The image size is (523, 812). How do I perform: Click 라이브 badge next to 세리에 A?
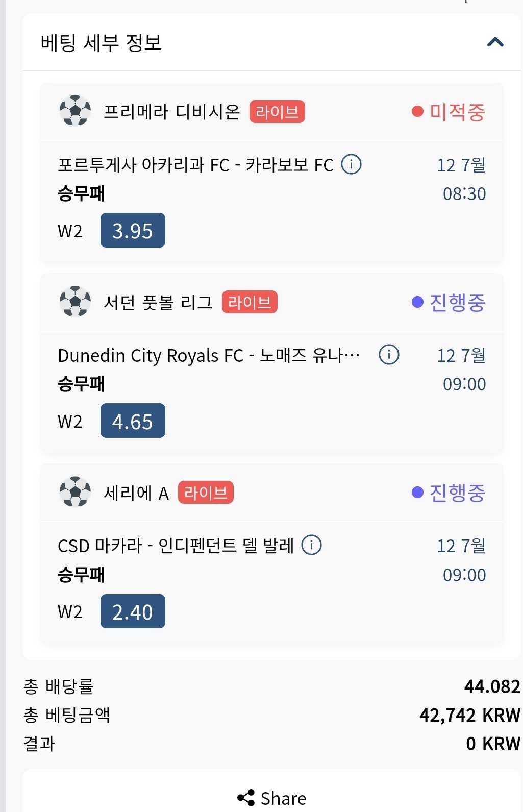206,493
